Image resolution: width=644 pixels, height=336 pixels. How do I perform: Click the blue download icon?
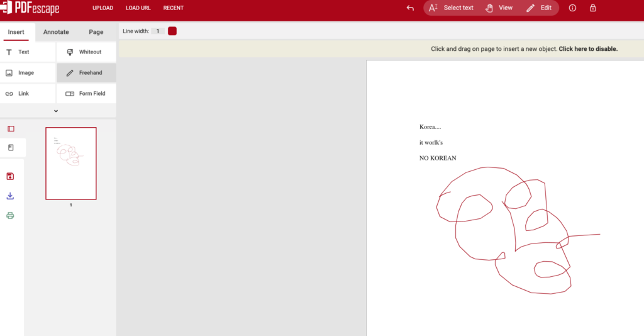[10, 196]
